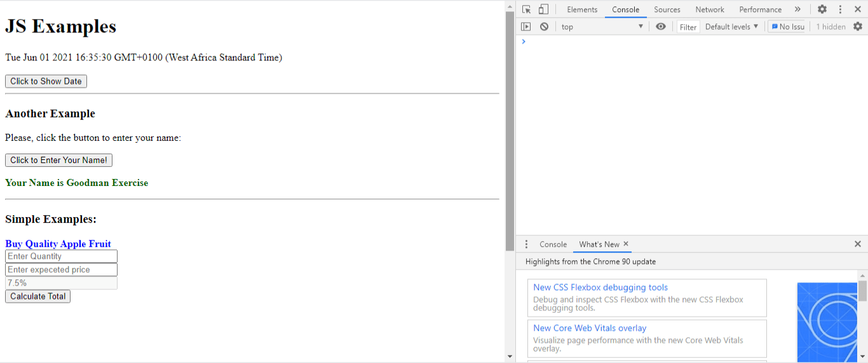Viewport: 868px width, 363px height.
Task: Click the page vertical scrollbar
Action: (510, 127)
